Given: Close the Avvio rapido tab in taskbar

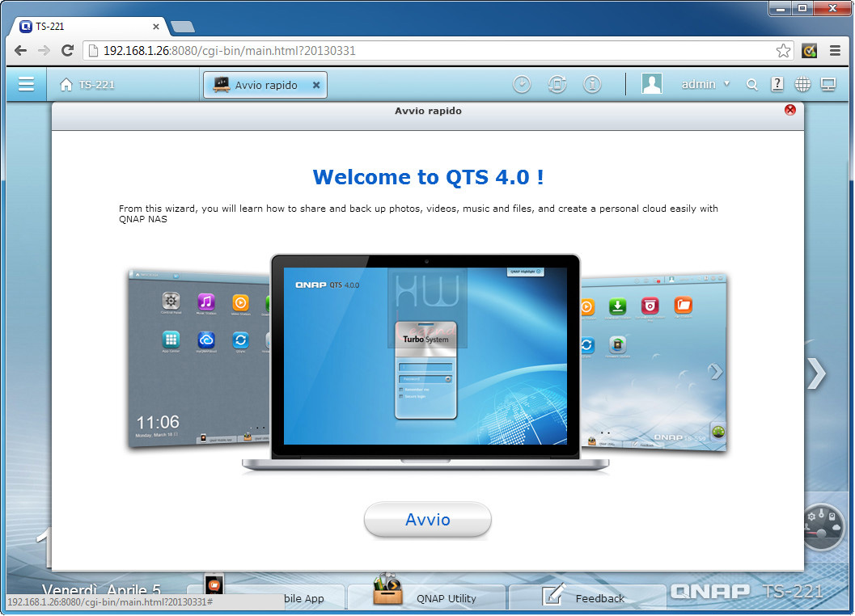Looking at the screenshot, I should 315,85.
